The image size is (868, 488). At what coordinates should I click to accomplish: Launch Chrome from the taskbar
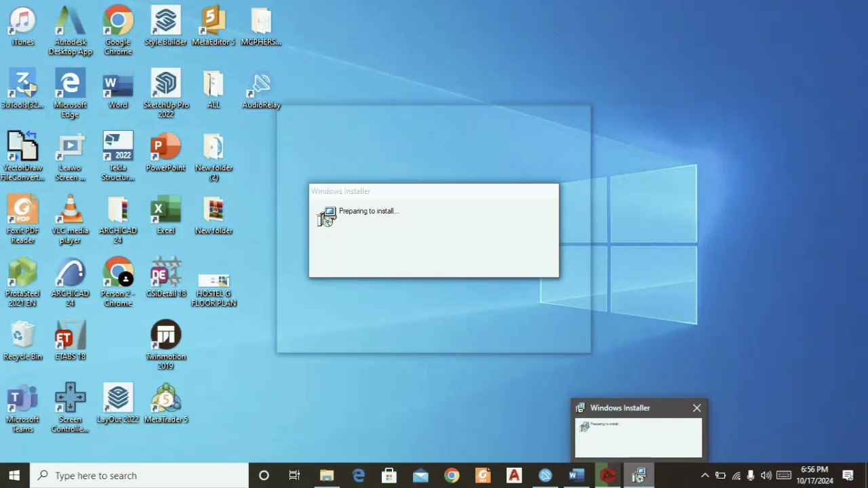tap(452, 475)
